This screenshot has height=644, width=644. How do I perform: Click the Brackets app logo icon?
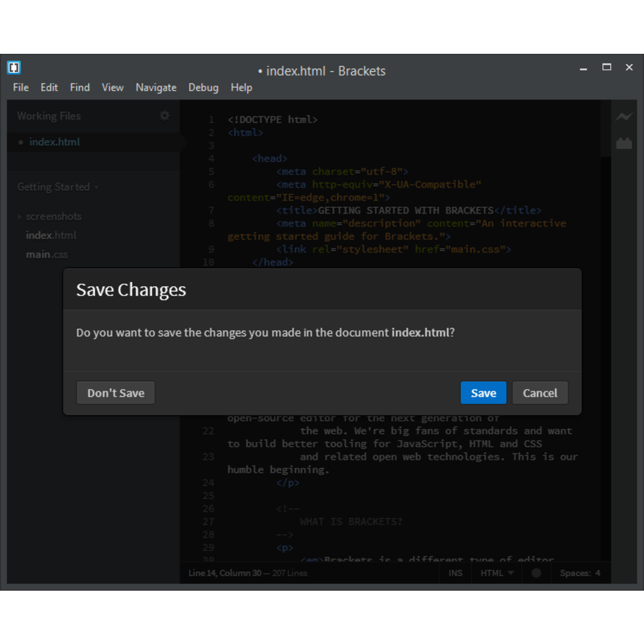pyautogui.click(x=14, y=67)
